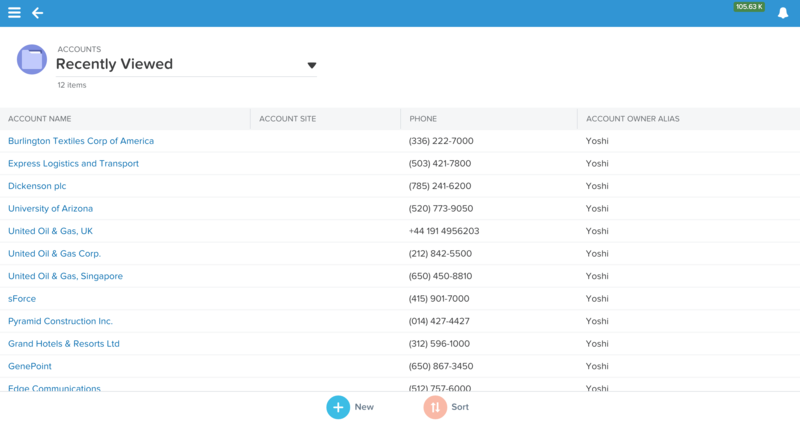The height and width of the screenshot is (423, 800).
Task: Open Pyramid Construction Inc. account
Action: [x=60, y=321]
